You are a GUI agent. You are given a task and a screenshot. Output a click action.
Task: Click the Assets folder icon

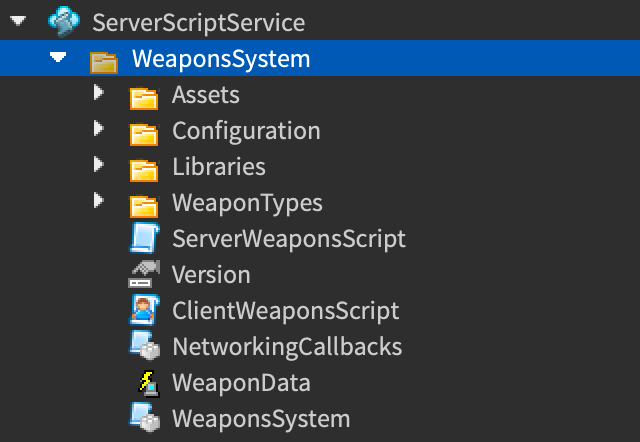(144, 99)
